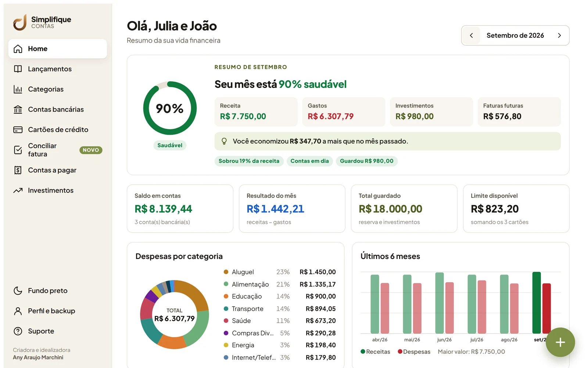This screenshot has height=368, width=588.
Task: Click the Contas em dia tag
Action: [x=309, y=161]
